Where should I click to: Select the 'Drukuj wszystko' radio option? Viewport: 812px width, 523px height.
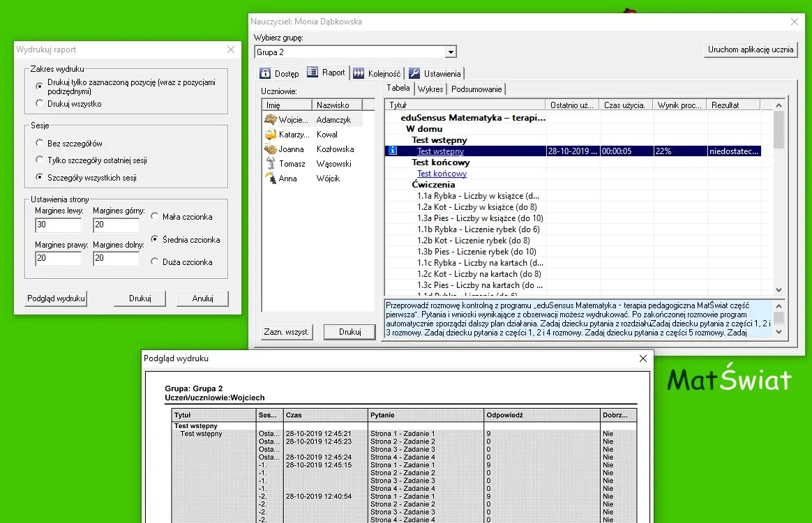[x=39, y=104]
